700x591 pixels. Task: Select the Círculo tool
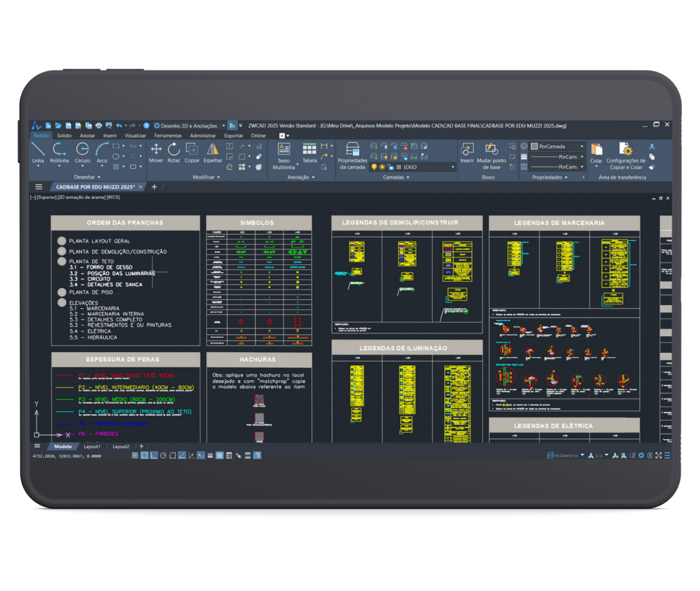point(83,153)
